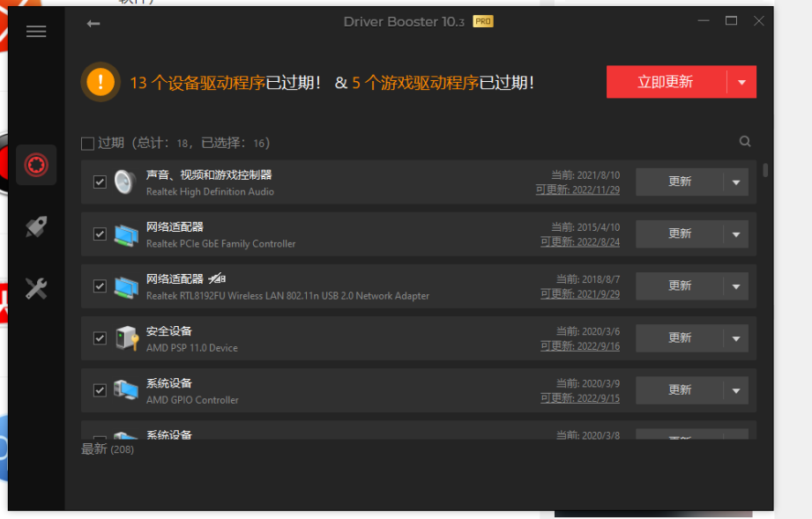Click the 当前: 2020/3/9 date

588,383
